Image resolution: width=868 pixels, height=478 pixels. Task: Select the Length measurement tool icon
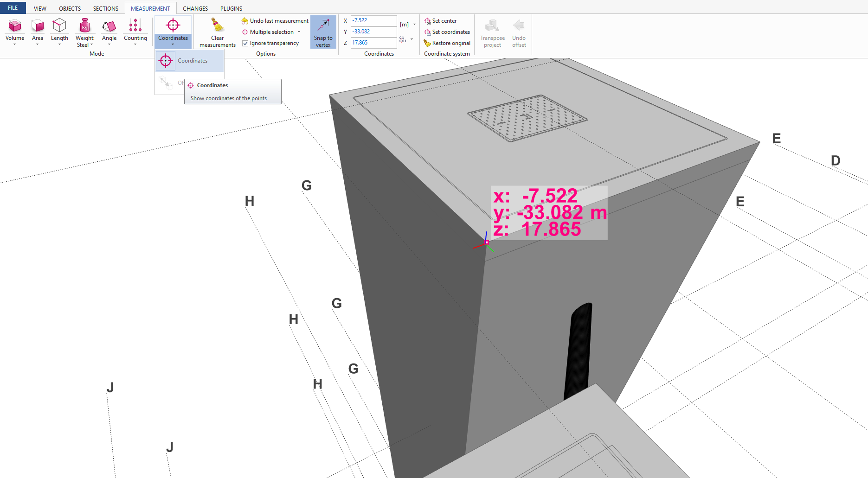59,25
